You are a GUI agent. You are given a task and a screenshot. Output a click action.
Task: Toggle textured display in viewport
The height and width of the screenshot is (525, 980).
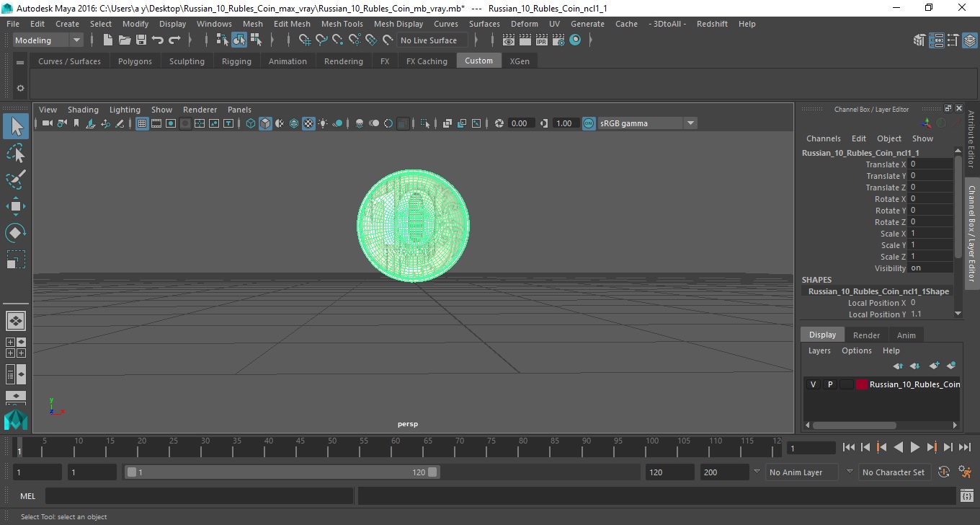coord(308,123)
